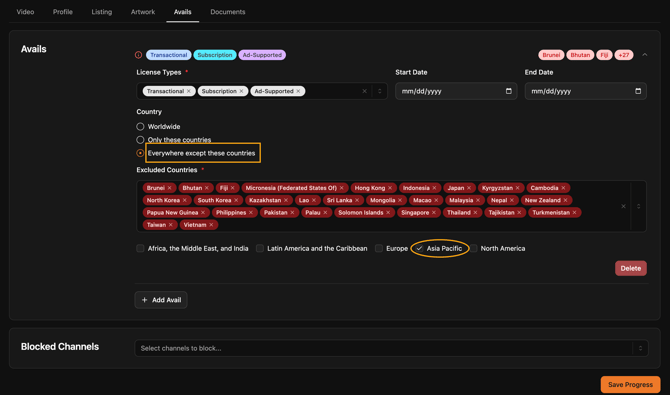The width and height of the screenshot is (670, 395).
Task: Click the Start Date input field
Action: tap(456, 91)
